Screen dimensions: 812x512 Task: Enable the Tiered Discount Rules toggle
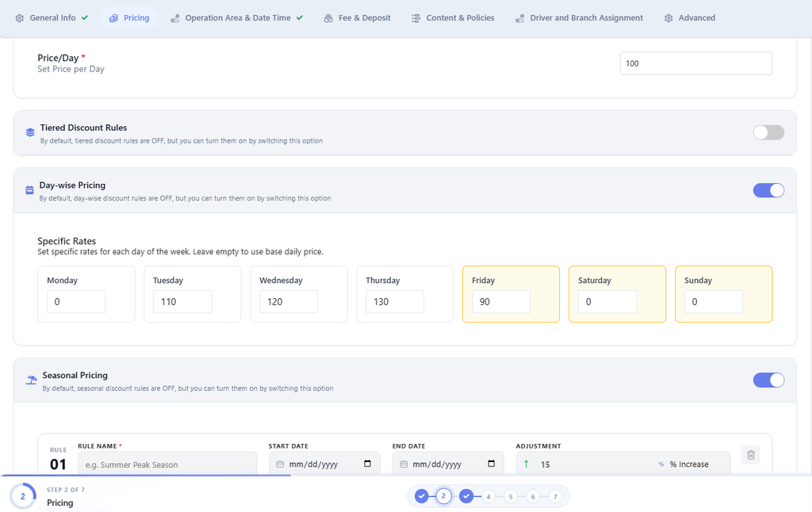click(768, 132)
